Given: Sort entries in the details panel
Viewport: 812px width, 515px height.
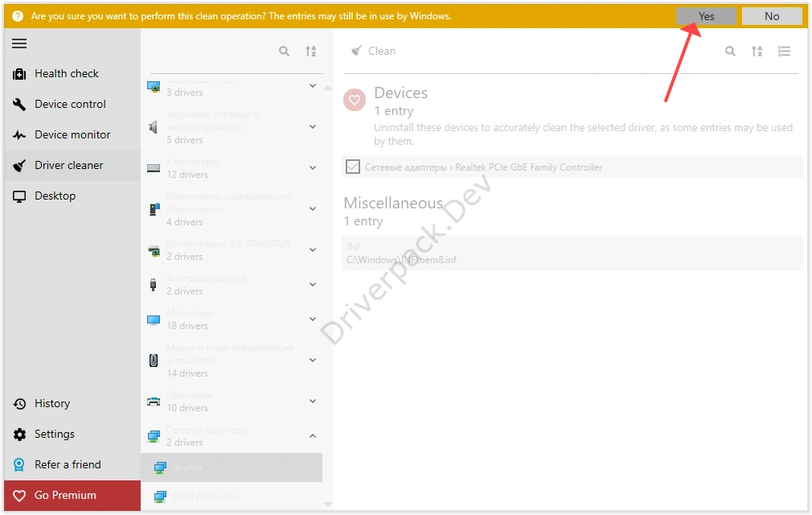Looking at the screenshot, I should coord(757,51).
